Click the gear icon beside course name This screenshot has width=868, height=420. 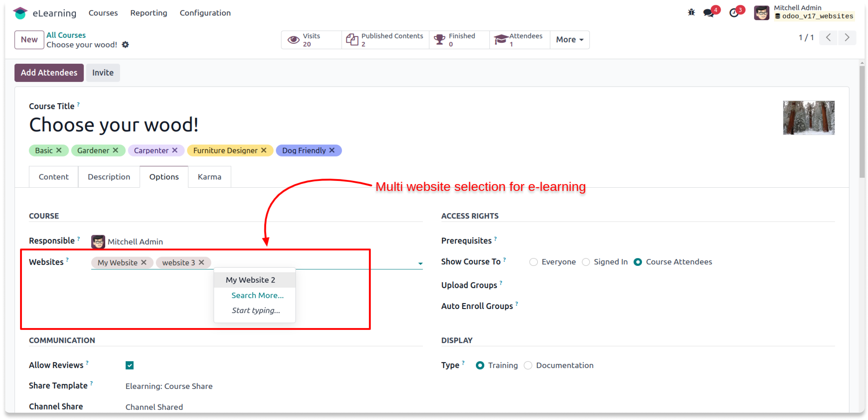[x=125, y=45]
